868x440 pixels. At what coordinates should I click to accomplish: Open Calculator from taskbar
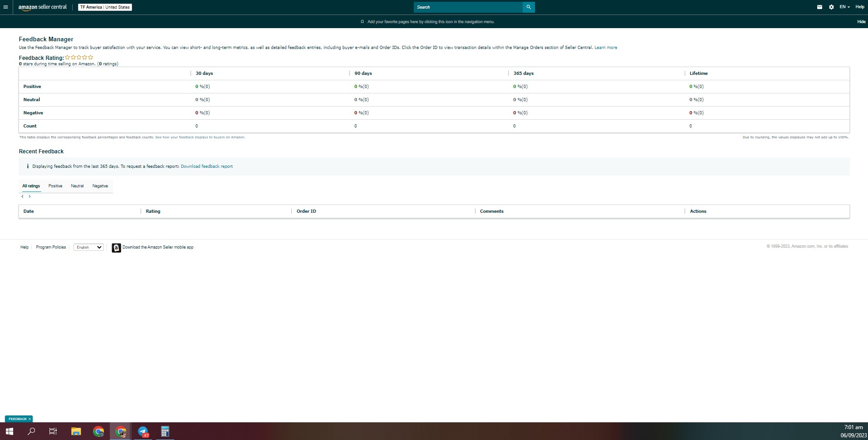pyautogui.click(x=165, y=431)
